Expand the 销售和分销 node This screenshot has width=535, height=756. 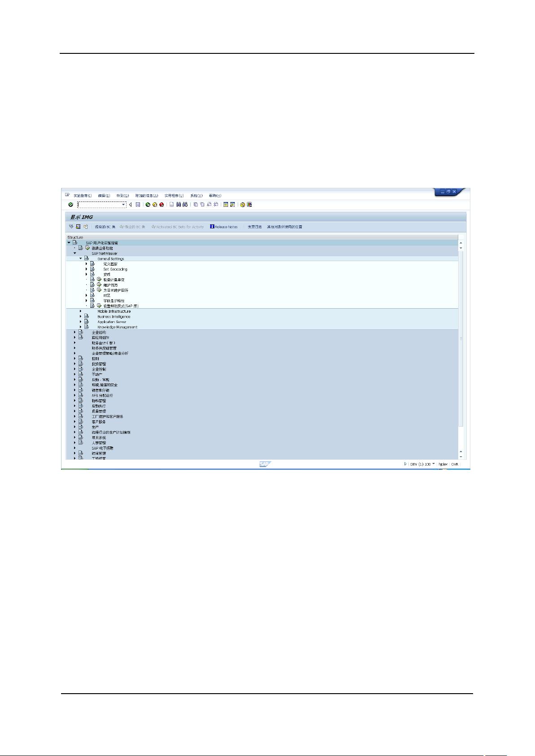pyautogui.click(x=75, y=390)
